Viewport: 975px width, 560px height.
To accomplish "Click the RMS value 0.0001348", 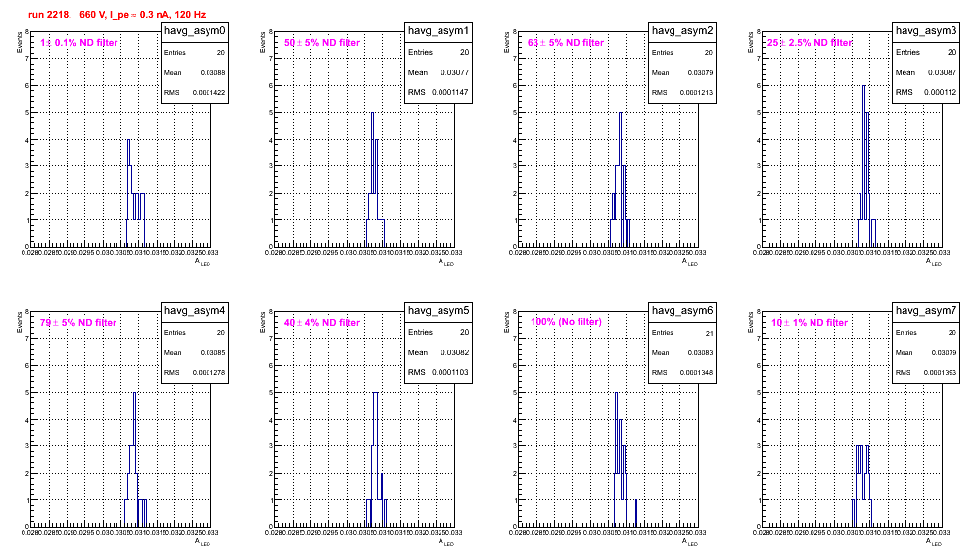I will tap(696, 373).
